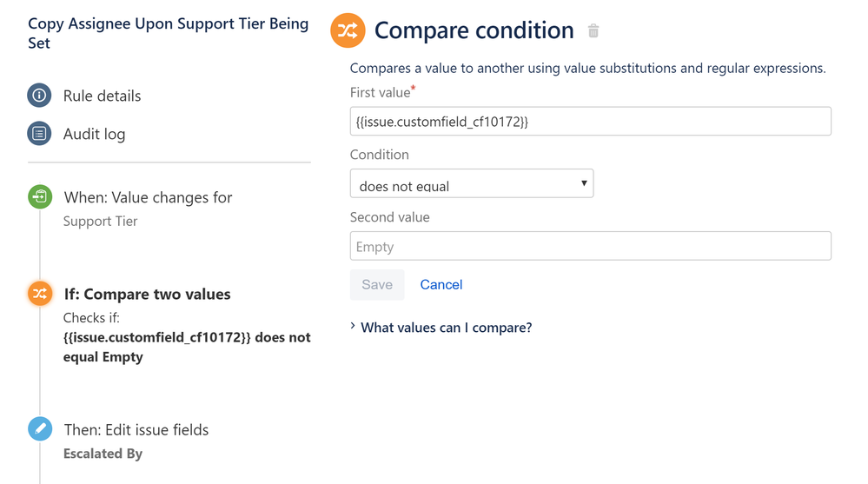
Task: Open the Rule details section
Action: click(x=102, y=96)
